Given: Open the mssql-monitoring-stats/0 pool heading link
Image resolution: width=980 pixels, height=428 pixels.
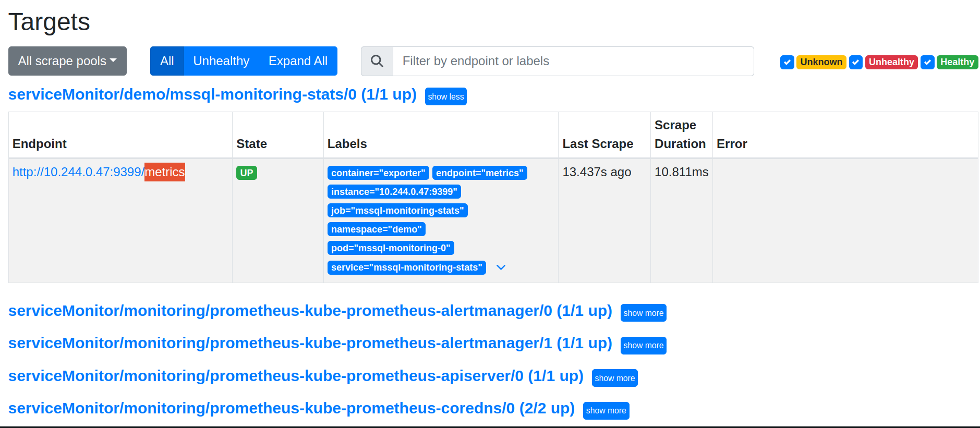Looking at the screenshot, I should point(212,94).
